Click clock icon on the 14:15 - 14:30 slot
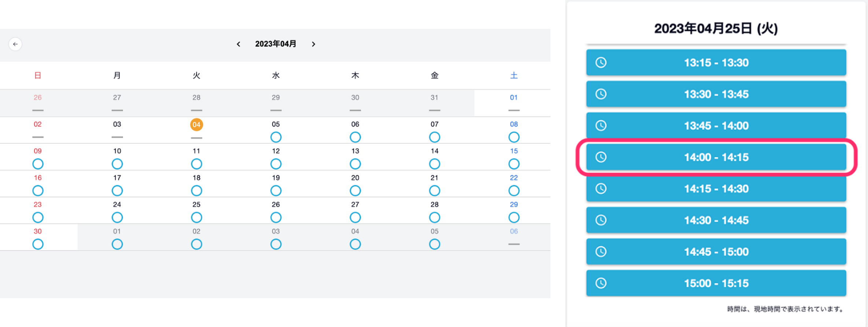 [601, 189]
